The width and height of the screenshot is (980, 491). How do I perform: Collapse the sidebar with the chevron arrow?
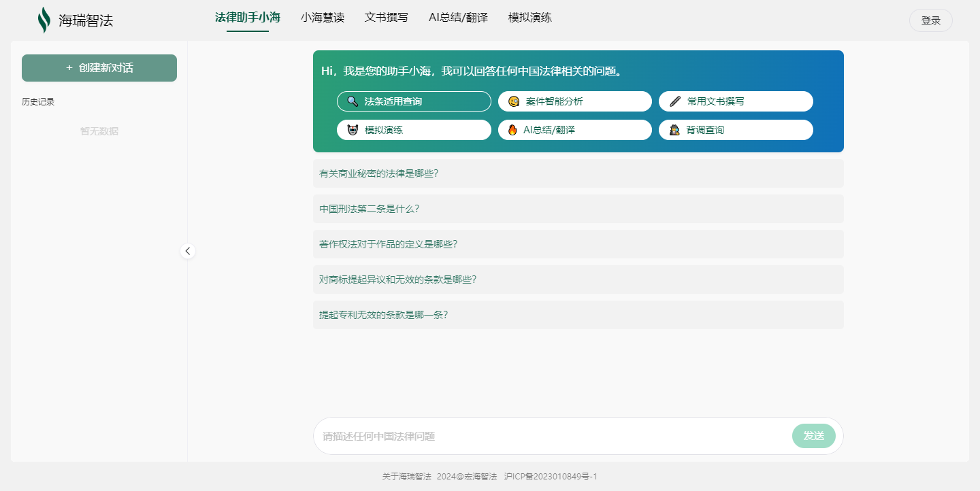[x=188, y=251]
